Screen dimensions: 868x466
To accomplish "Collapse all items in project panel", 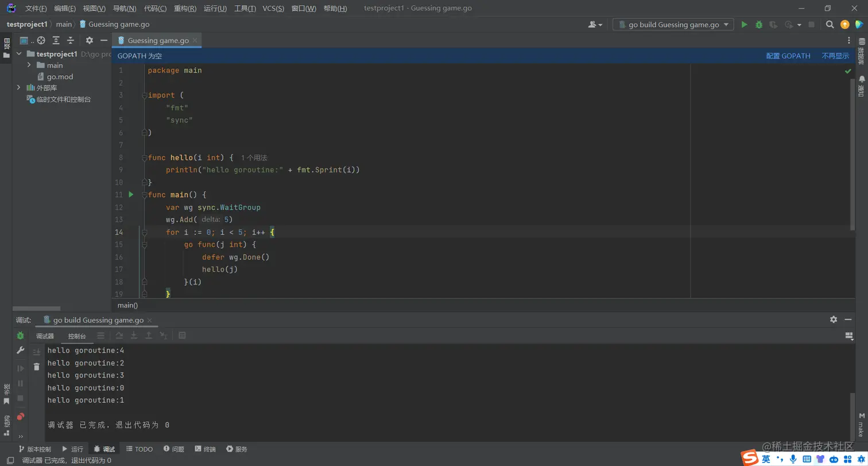I will 71,40.
